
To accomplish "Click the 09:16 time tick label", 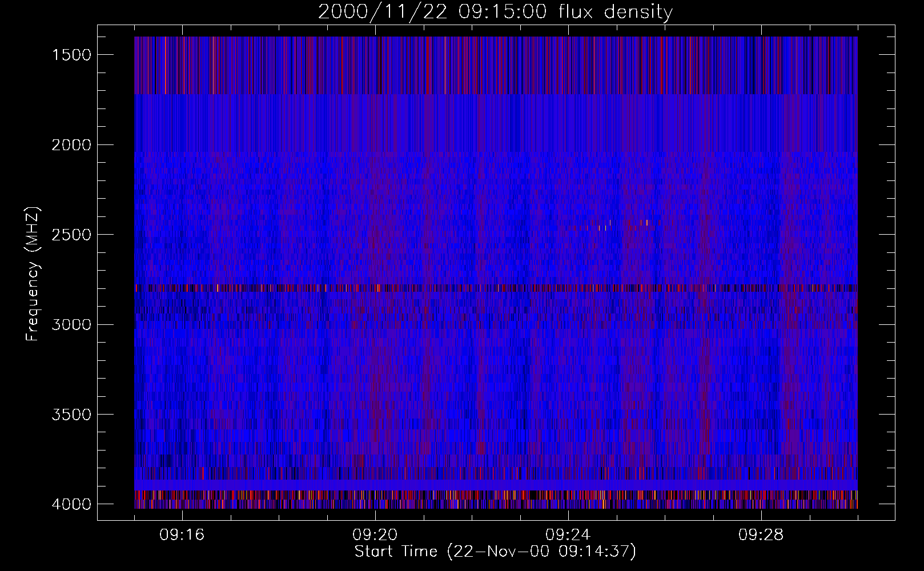I will [182, 535].
